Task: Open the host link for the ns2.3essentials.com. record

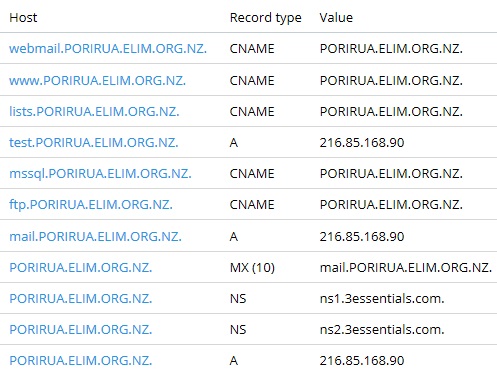Action: pos(81,330)
